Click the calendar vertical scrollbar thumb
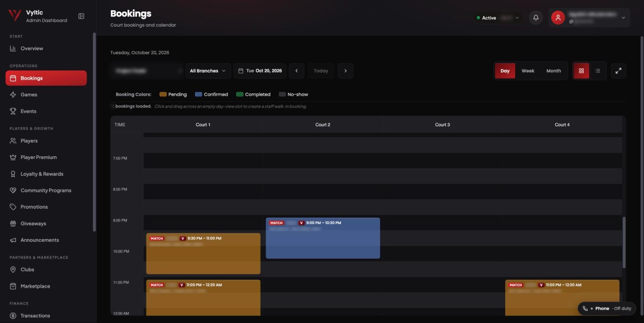The width and height of the screenshot is (644, 323). point(624,242)
